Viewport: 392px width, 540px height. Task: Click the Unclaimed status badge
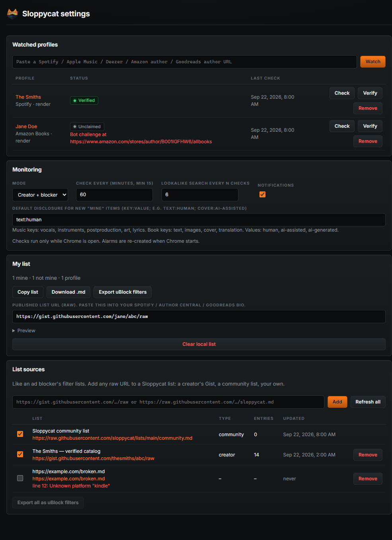coord(87,127)
